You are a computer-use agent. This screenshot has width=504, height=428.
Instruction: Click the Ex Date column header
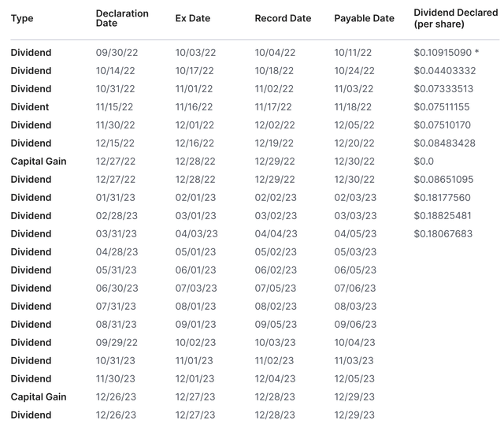192,19
